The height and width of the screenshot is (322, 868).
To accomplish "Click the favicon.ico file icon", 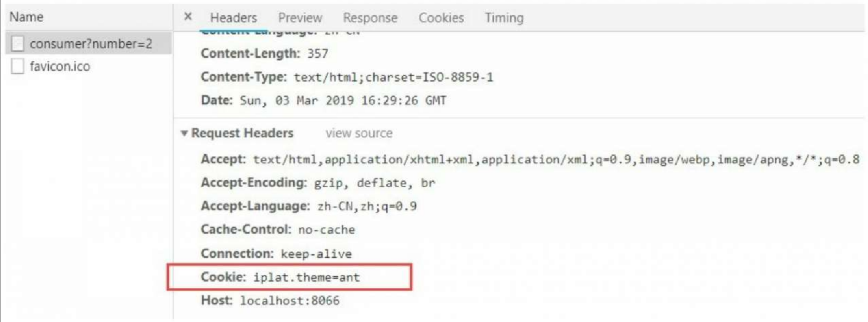I will pos(18,66).
